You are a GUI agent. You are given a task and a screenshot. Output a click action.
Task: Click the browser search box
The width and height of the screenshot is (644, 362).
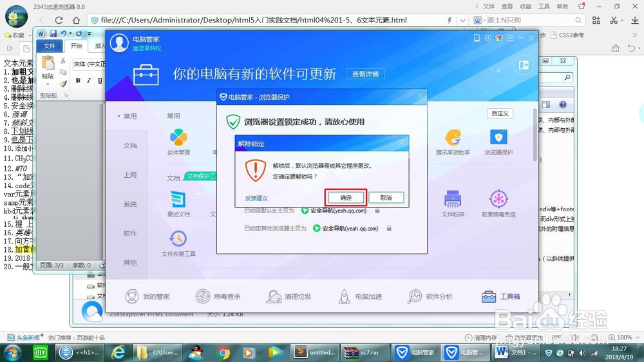[528, 20]
